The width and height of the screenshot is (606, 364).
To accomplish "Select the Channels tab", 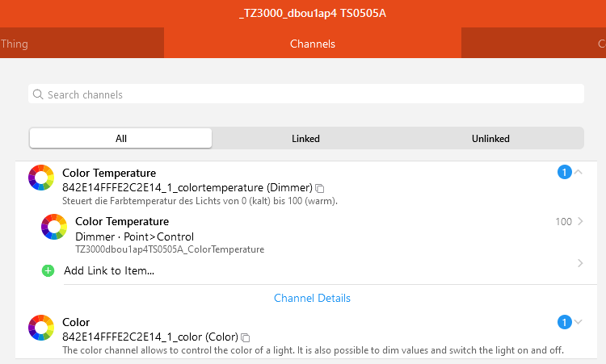I will [x=312, y=44].
